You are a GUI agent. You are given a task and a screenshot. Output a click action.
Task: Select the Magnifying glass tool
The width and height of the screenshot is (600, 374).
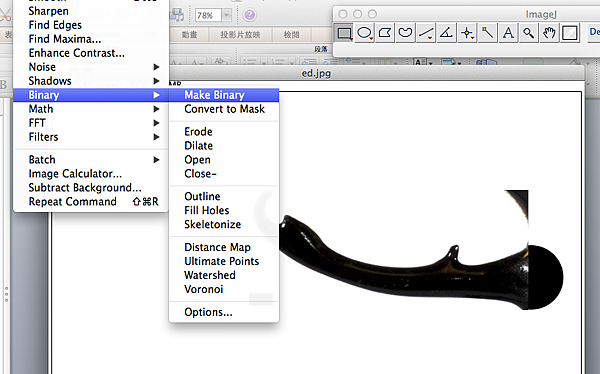(528, 33)
